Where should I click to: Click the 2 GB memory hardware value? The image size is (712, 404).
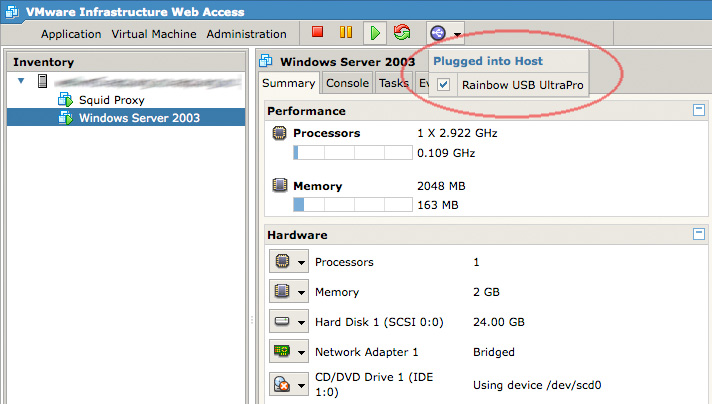pyautogui.click(x=486, y=292)
